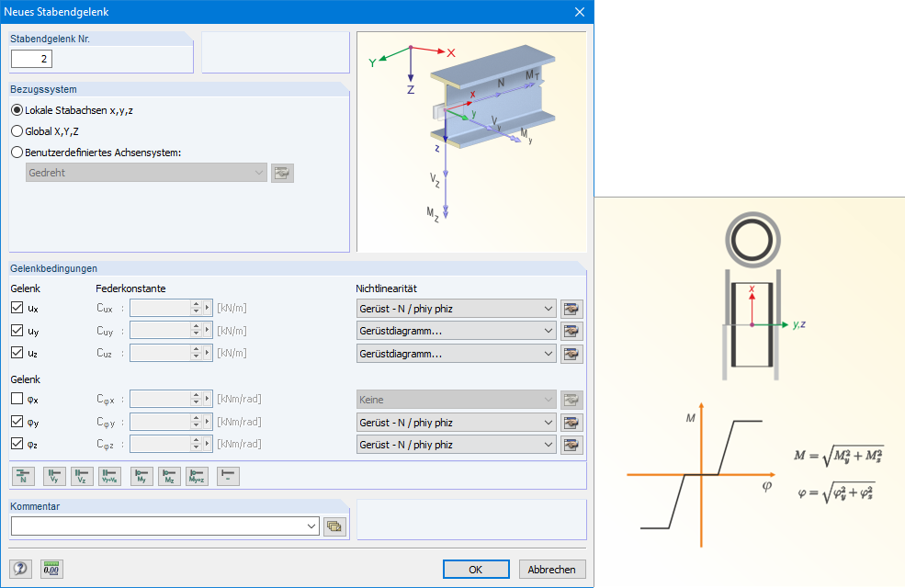Uncheck the ux hinge checkbox
The height and width of the screenshot is (588, 905).
click(17, 308)
